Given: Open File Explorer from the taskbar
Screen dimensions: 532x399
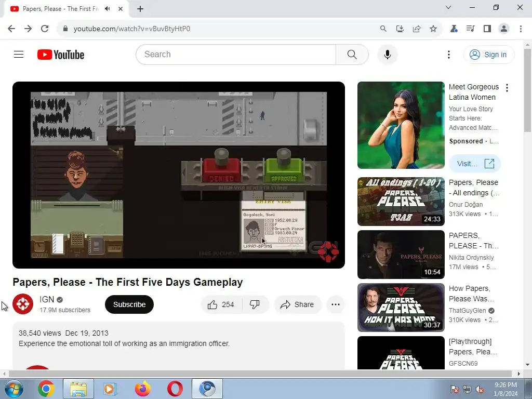Looking at the screenshot, I should click(78, 389).
